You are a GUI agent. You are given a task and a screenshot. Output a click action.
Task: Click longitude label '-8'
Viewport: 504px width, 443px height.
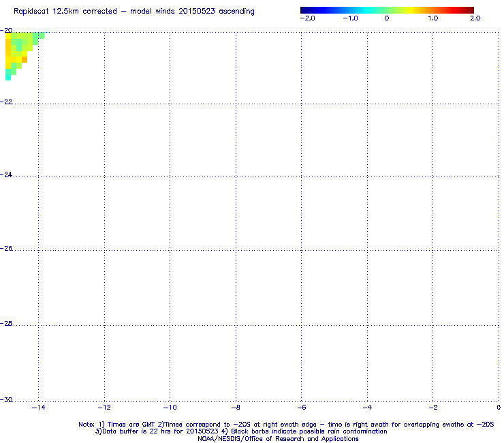(x=236, y=408)
